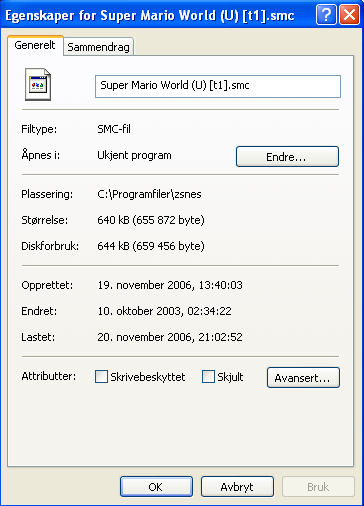This screenshot has width=364, height=506.
Task: Click the dialog title bar text
Action: click(150, 15)
